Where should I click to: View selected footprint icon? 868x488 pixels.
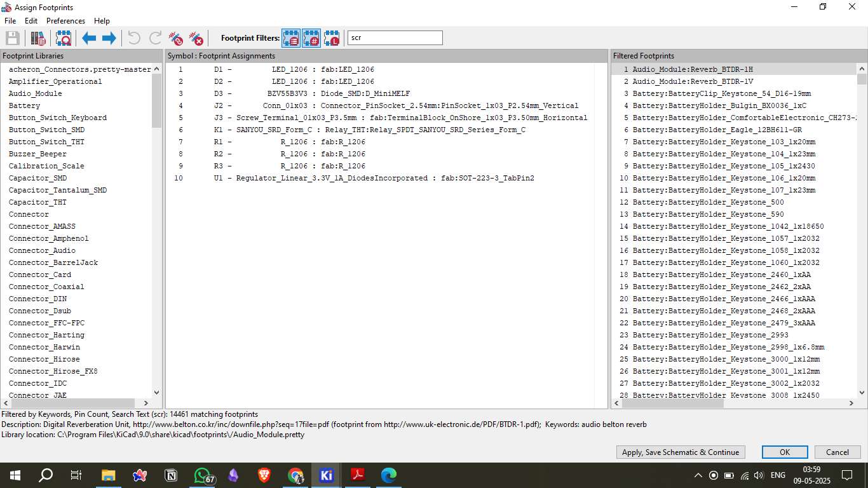click(63, 38)
